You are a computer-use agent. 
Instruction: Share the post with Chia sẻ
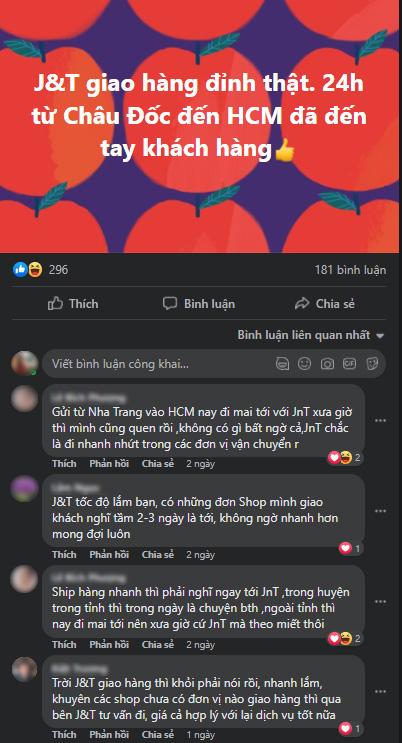pyautogui.click(x=325, y=304)
